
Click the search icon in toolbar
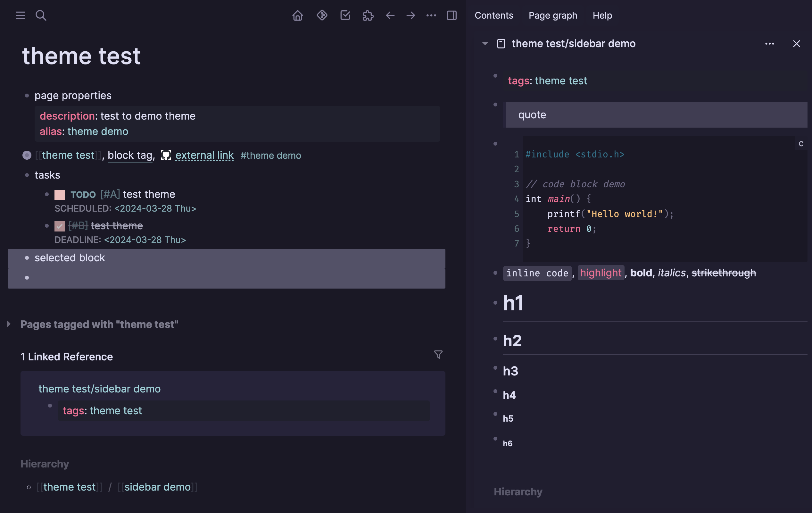[x=41, y=15]
